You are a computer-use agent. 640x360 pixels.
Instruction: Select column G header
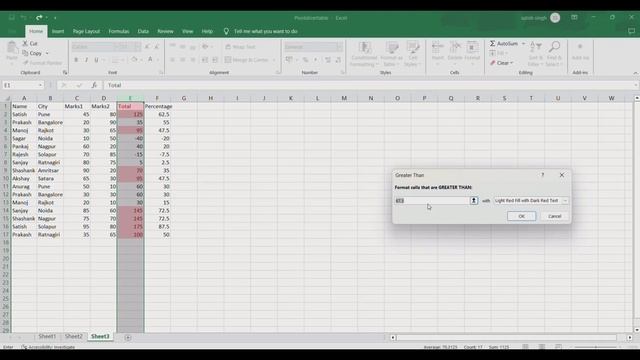coord(184,98)
